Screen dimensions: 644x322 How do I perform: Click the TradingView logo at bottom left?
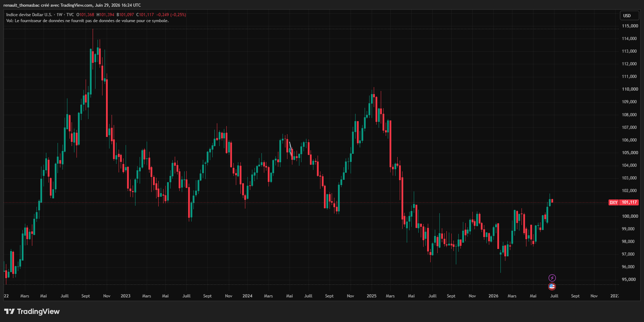(x=32, y=311)
